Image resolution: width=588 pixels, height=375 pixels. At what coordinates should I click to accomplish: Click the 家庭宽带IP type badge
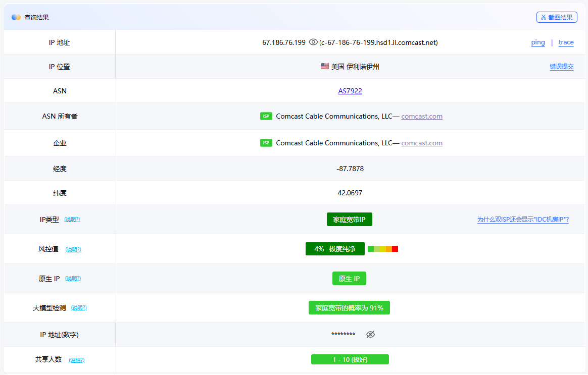(350, 220)
